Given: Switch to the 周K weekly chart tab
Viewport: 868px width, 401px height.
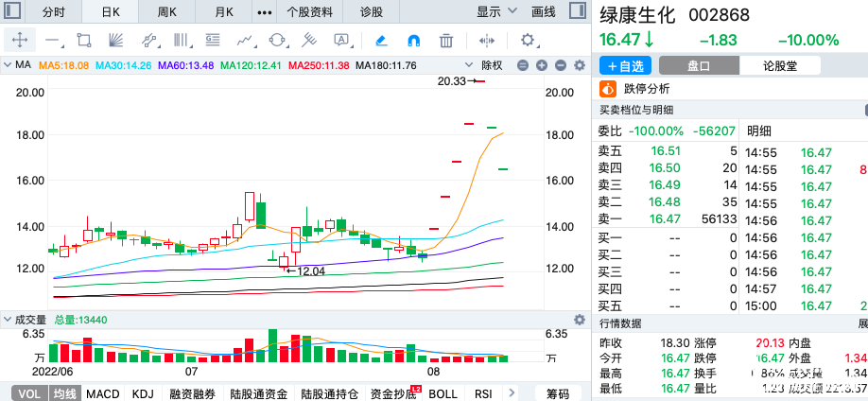Looking at the screenshot, I should pos(166,12).
